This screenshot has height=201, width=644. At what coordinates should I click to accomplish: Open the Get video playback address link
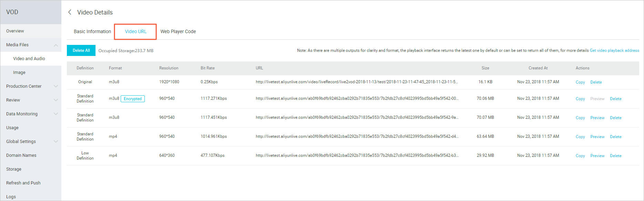pyautogui.click(x=614, y=50)
